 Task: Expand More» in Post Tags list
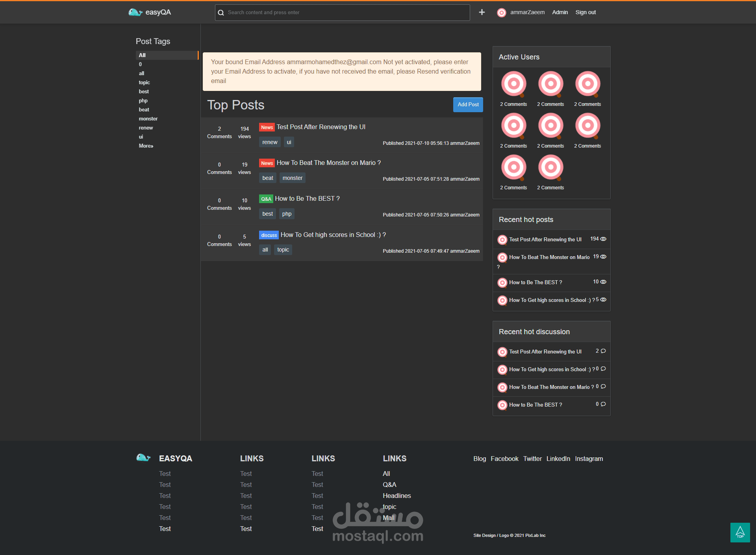click(x=146, y=146)
